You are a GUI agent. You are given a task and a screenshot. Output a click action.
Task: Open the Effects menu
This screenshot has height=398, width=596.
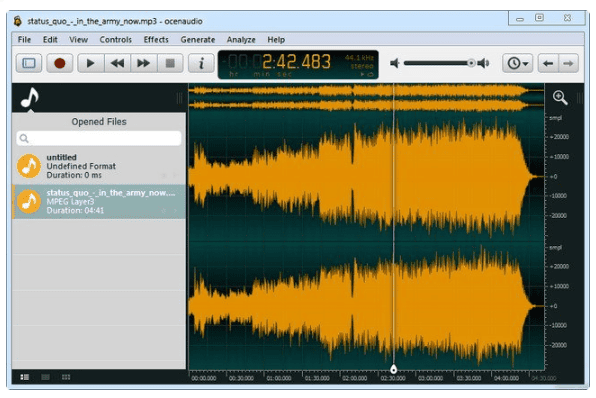click(156, 40)
